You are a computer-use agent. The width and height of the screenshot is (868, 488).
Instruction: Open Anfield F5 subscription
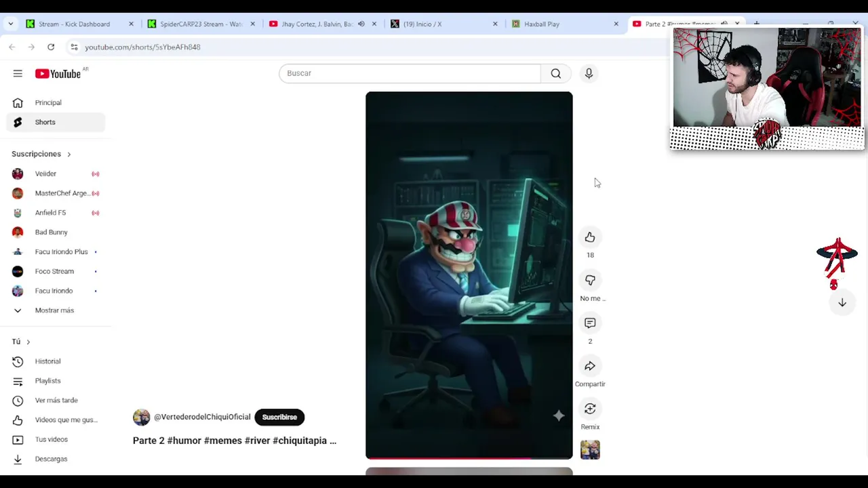[x=56, y=213]
